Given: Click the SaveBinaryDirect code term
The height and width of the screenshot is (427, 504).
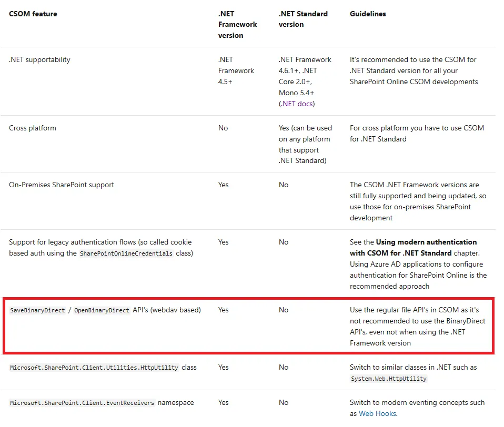Looking at the screenshot, I should (x=37, y=310).
